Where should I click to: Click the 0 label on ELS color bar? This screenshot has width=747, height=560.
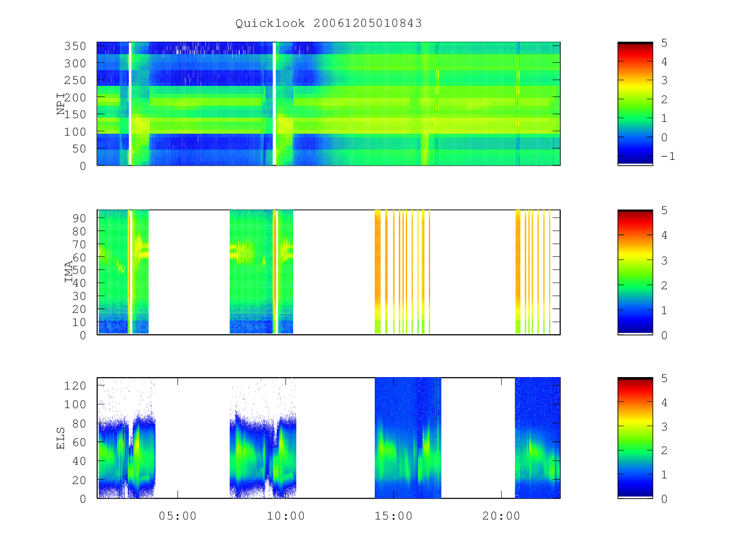pyautogui.click(x=664, y=498)
